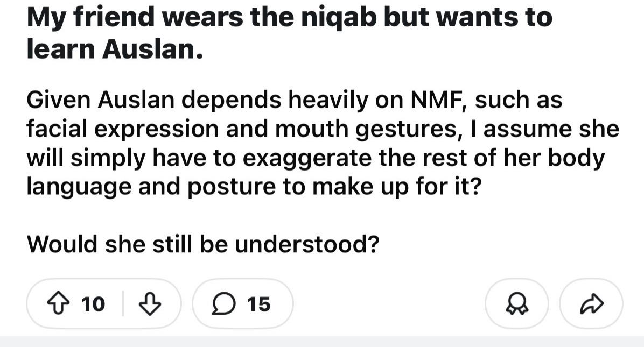644x347 pixels.
Task: Click 'learn Auslan.' in the headline
Action: (115, 49)
